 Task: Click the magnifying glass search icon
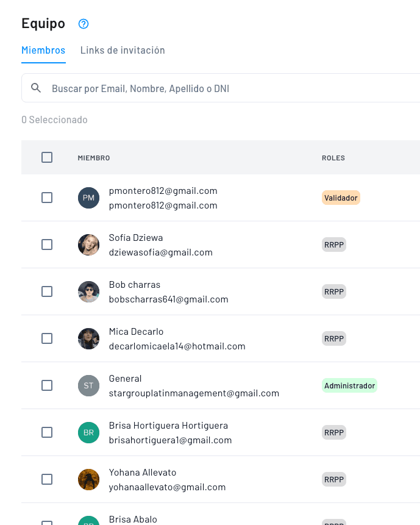point(36,88)
